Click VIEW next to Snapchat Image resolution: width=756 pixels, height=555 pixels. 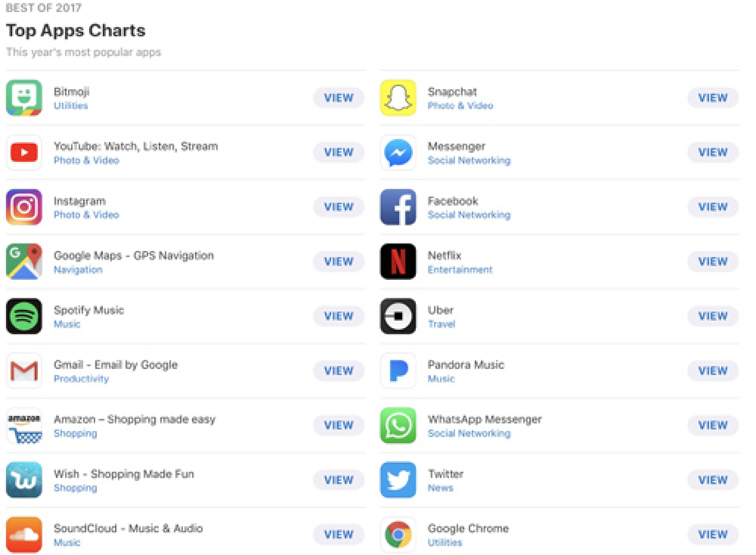712,98
